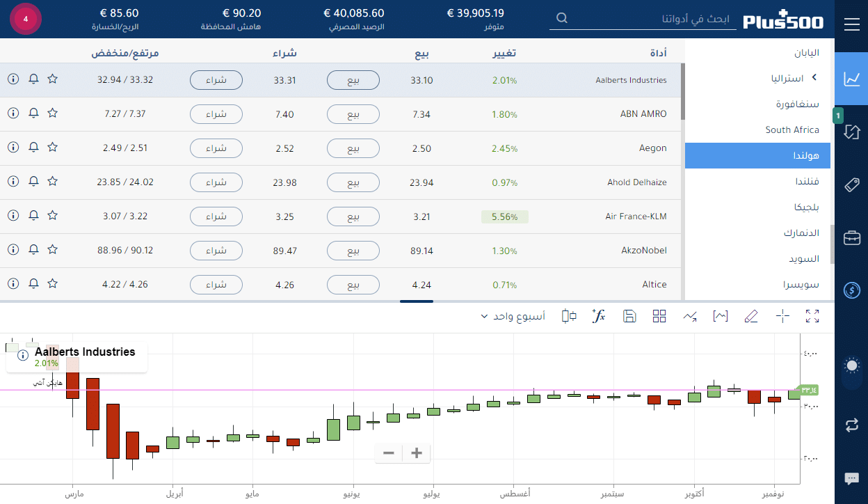Open the live chat icon
The image size is (868, 504).
[851, 479]
